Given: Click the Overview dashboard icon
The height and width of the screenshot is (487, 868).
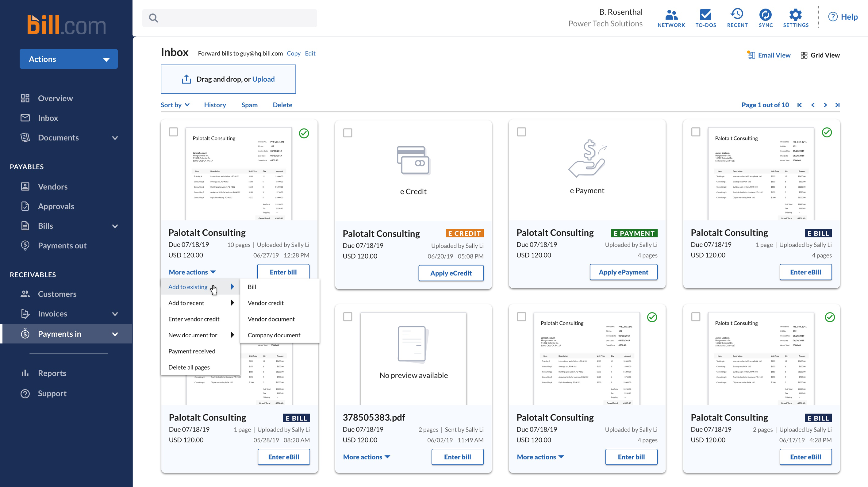Looking at the screenshot, I should tap(25, 98).
